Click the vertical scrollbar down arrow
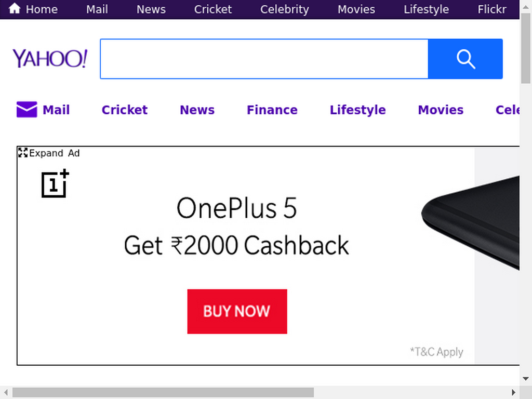The image size is (532, 399). point(526,379)
